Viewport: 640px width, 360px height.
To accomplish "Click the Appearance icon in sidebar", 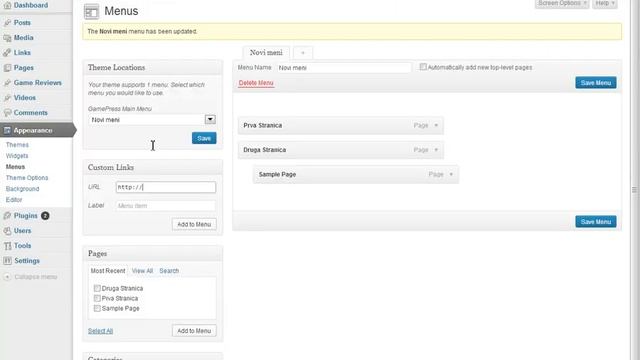I will pyautogui.click(x=7, y=130).
